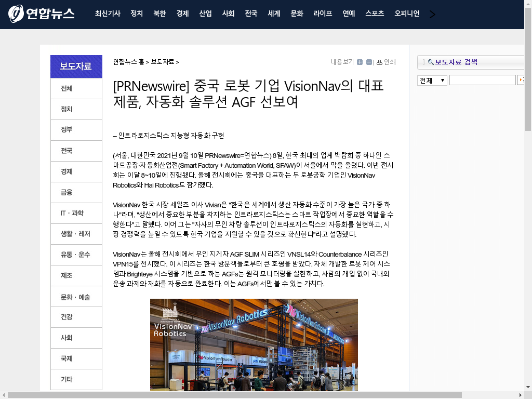Select IT · 과학 in the sidebar
The image size is (532, 399).
click(x=76, y=213)
